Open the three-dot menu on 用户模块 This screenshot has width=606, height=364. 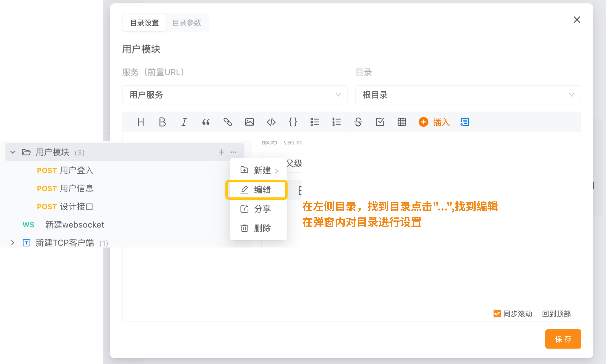(x=233, y=152)
